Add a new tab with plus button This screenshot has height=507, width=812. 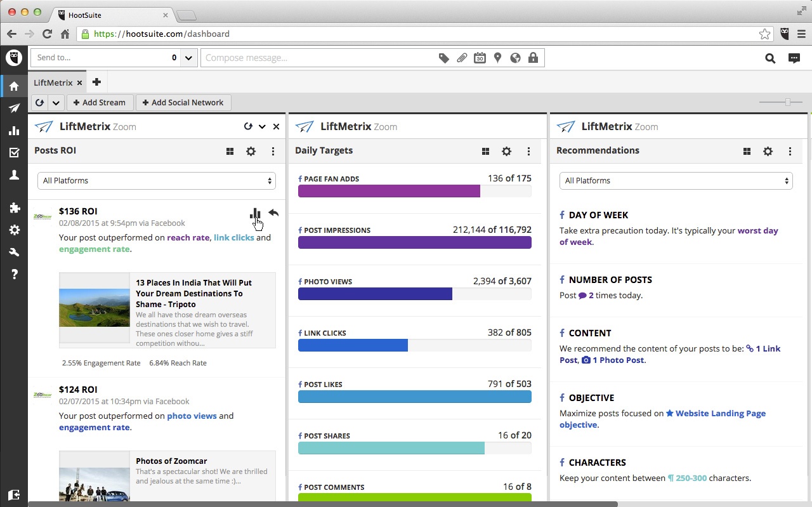click(x=96, y=82)
